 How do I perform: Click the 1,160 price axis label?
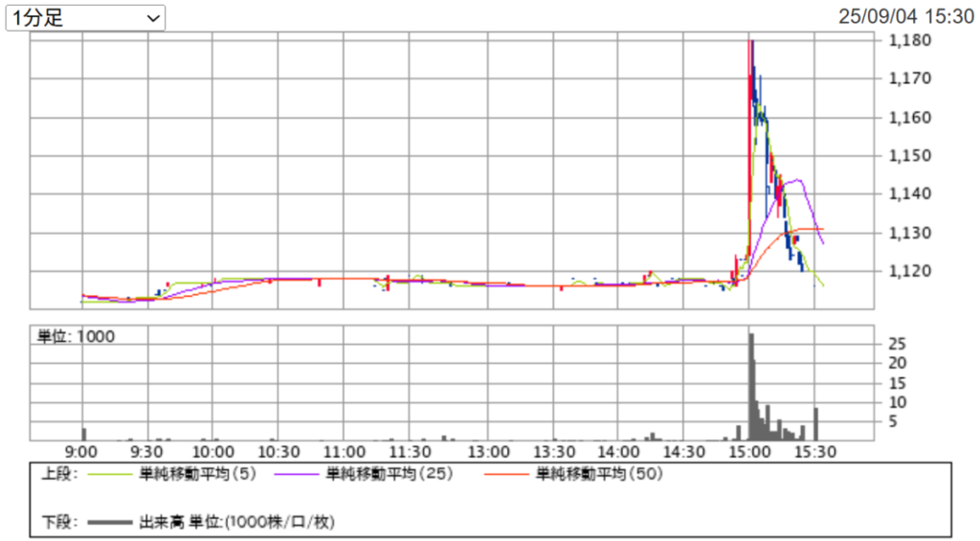(x=910, y=117)
